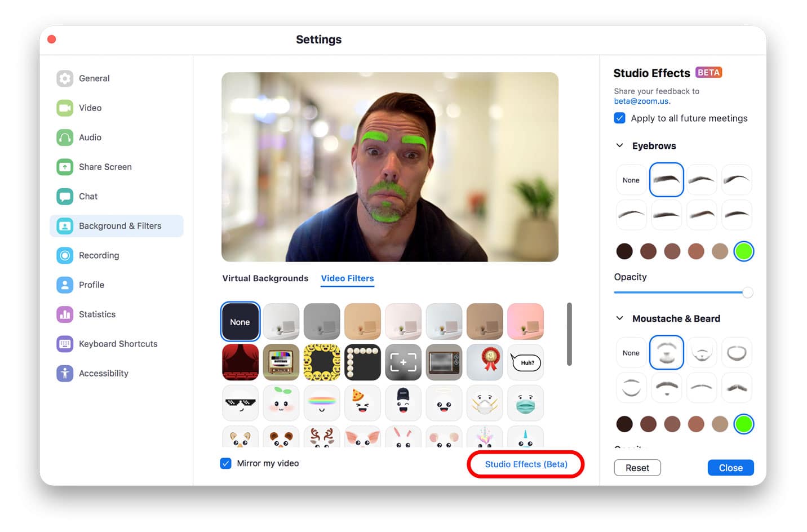807x532 pixels.
Task: Open Chat settings in the sidebar
Action: 116,196
